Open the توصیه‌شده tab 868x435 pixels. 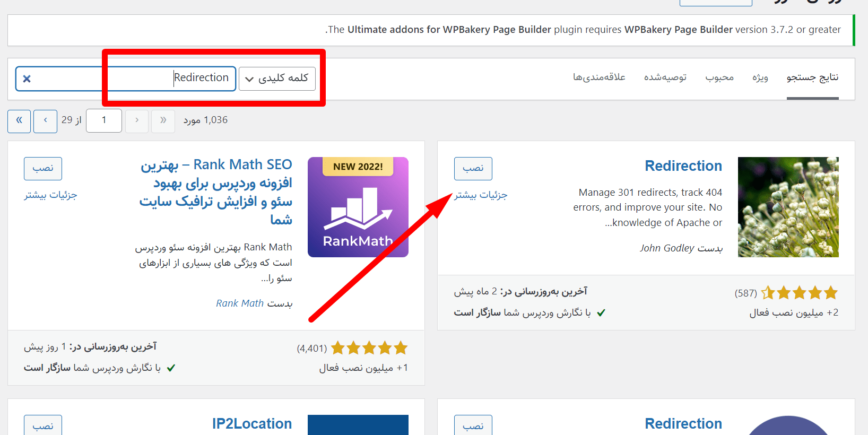665,77
